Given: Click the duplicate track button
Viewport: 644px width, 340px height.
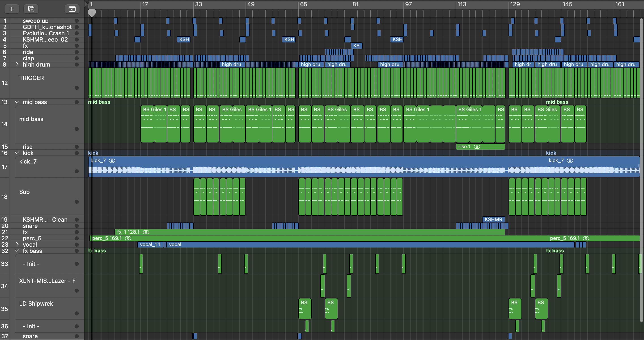Looking at the screenshot, I should (31, 9).
